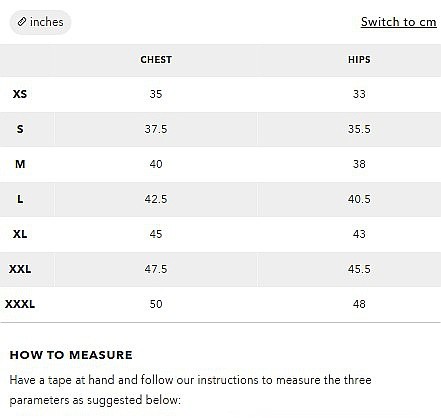Image resolution: width=441 pixels, height=418 pixels.
Task: Select the XL size row label
Action: click(20, 234)
